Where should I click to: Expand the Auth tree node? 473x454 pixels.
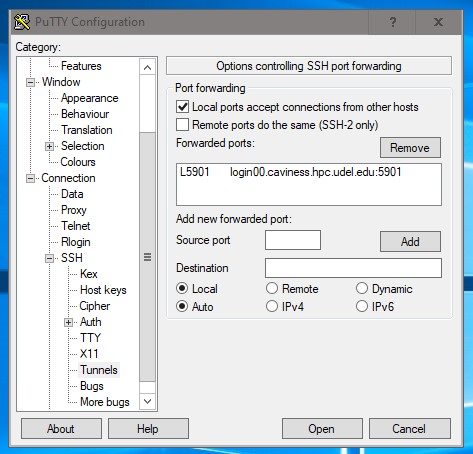68,322
